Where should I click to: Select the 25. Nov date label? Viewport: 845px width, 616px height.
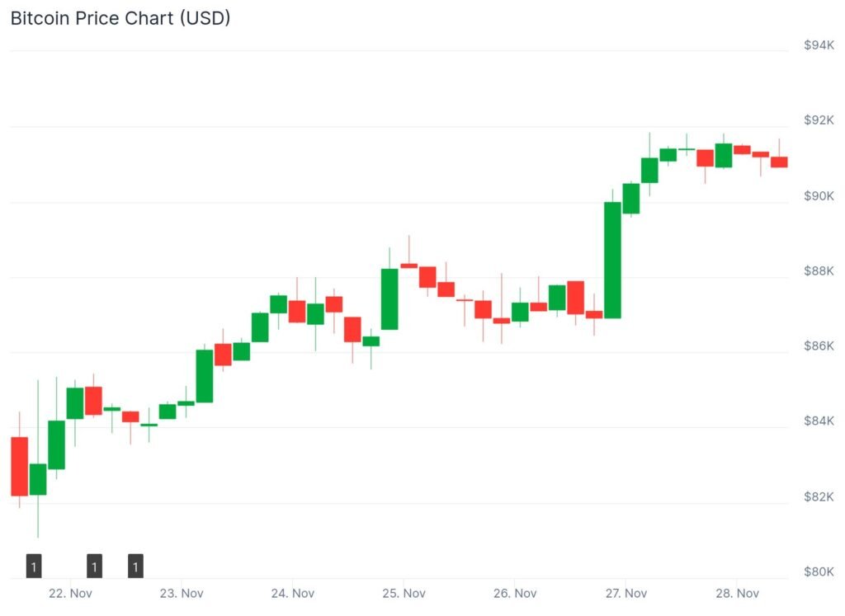click(x=404, y=594)
